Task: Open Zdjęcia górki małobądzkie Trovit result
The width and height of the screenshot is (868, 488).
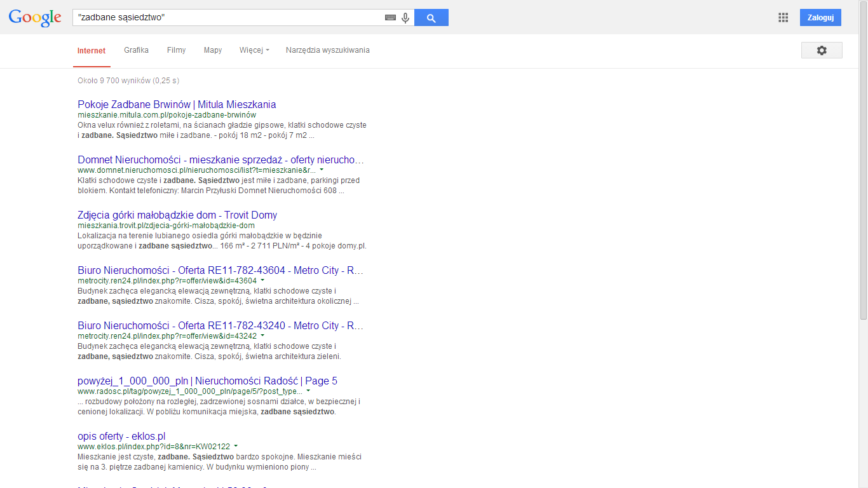Action: pyautogui.click(x=177, y=215)
